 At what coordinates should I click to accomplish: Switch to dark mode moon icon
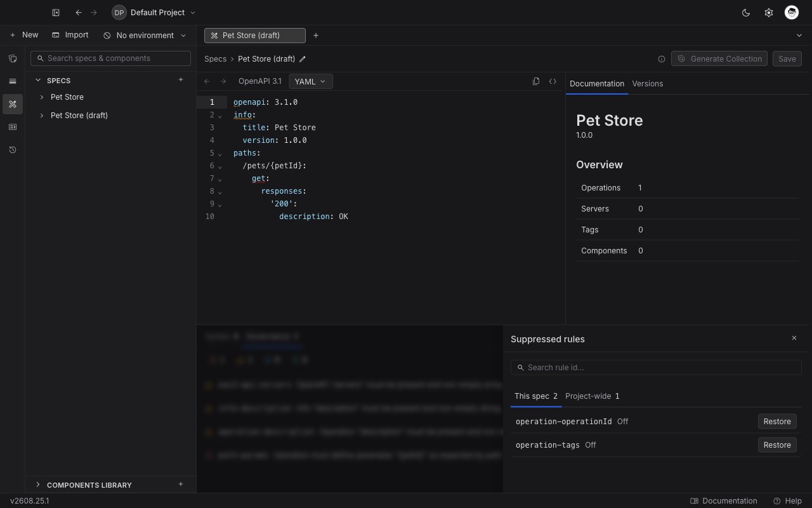[x=746, y=13]
